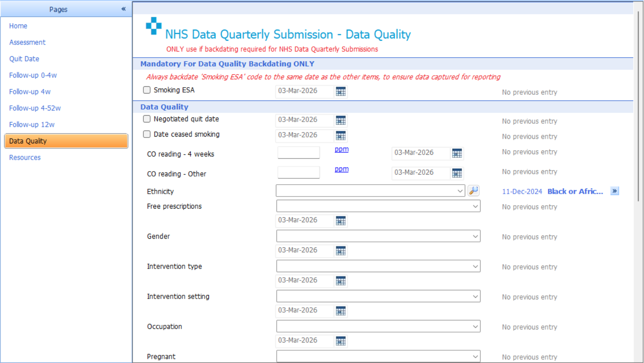Click 'NHS Data Quarterly Submission - Data Quality' title
Screen dimensions: 644x363
pos(288,34)
